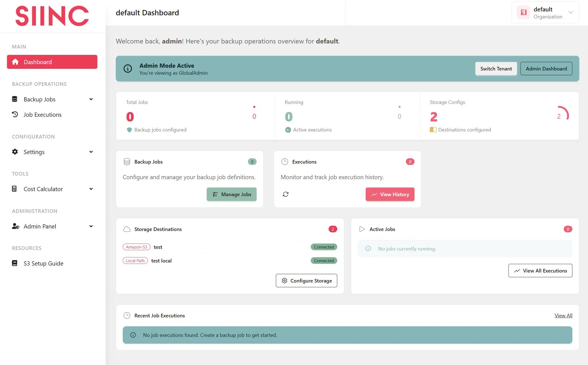
Task: Expand the Backup Jobs sidebar menu
Action: click(x=91, y=99)
